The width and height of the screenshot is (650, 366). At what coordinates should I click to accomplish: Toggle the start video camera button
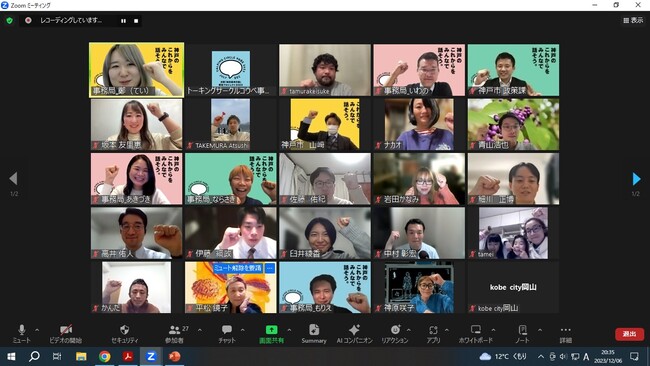[66, 330]
